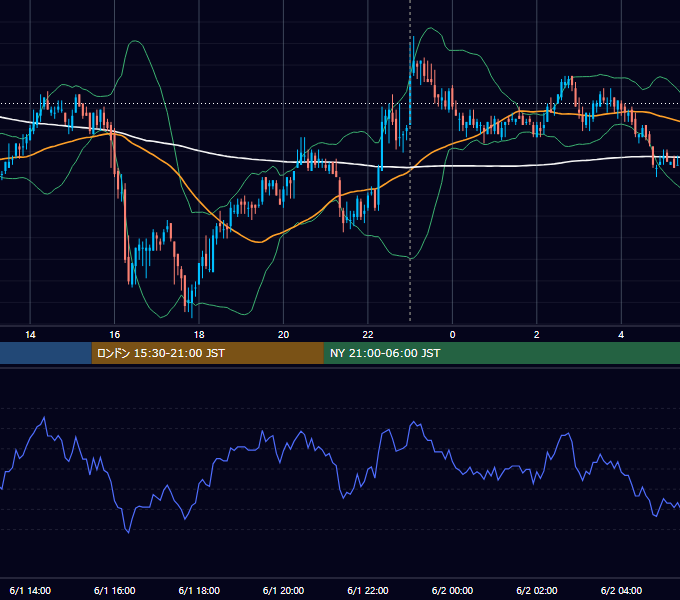The width and height of the screenshot is (680, 600).
Task: Click the NY 21:00-06:00 JST session bar
Action: [502, 353]
